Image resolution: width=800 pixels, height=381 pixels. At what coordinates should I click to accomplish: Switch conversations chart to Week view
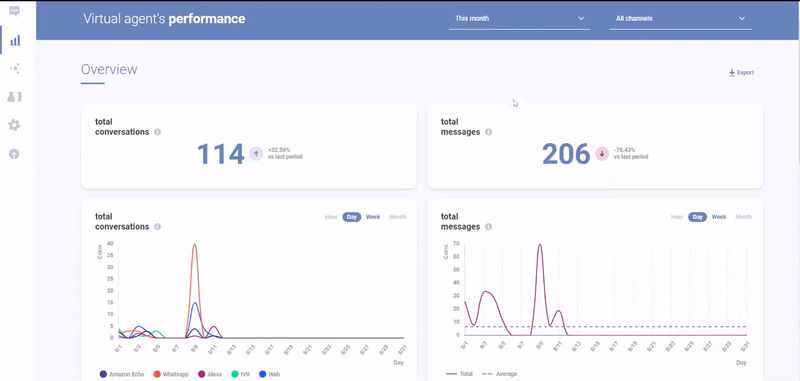pyautogui.click(x=373, y=217)
